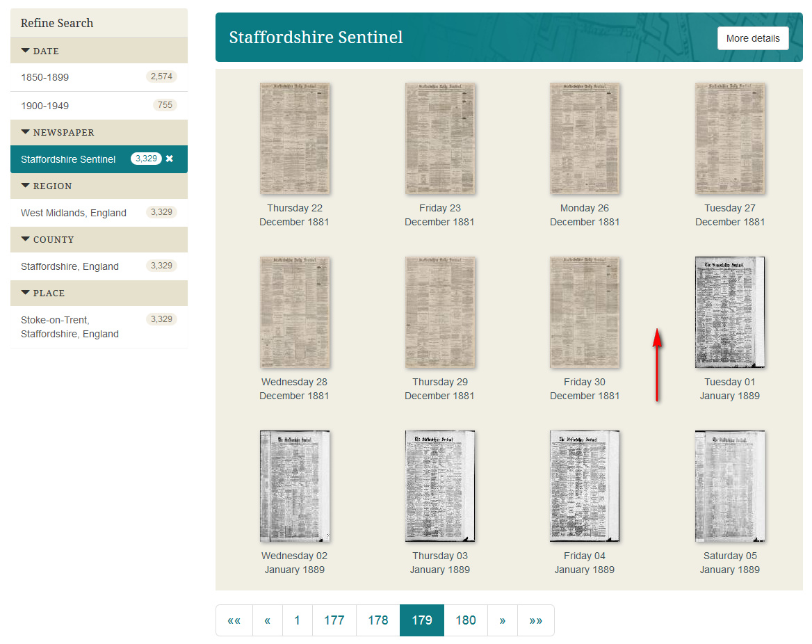
Task: Go to previous page using single-left arrow
Action: 268,620
